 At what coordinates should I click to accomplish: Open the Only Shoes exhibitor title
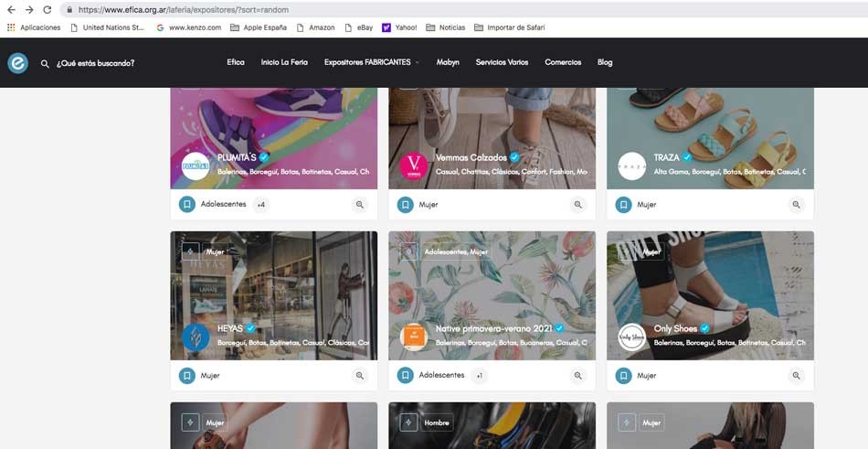pos(675,328)
